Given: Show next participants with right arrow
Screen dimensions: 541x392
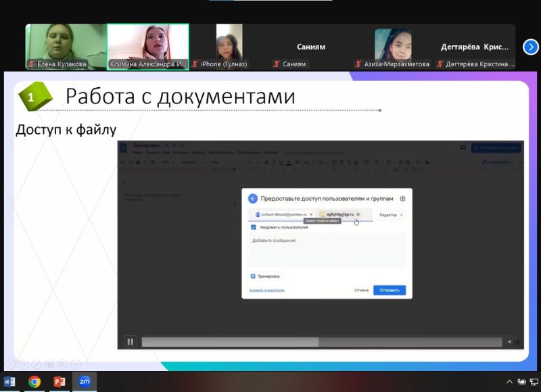Looking at the screenshot, I should point(531,47).
